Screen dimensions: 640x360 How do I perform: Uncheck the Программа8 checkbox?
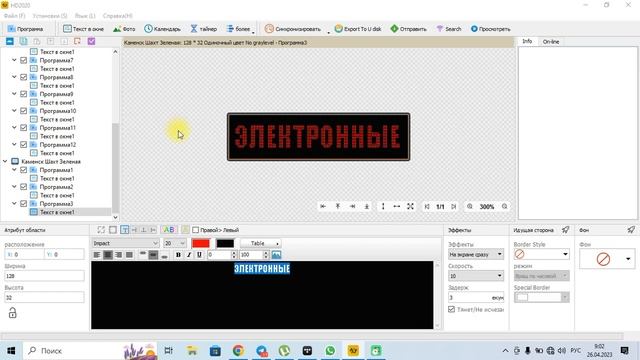[x=24, y=77]
